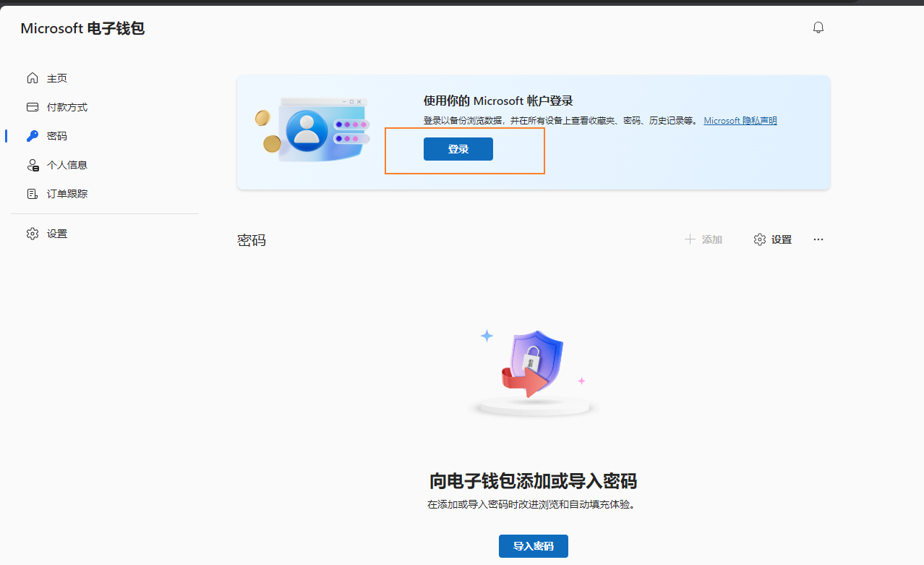This screenshot has height=565, width=924.
Task: Click the 添加 text in the password header
Action: point(712,239)
